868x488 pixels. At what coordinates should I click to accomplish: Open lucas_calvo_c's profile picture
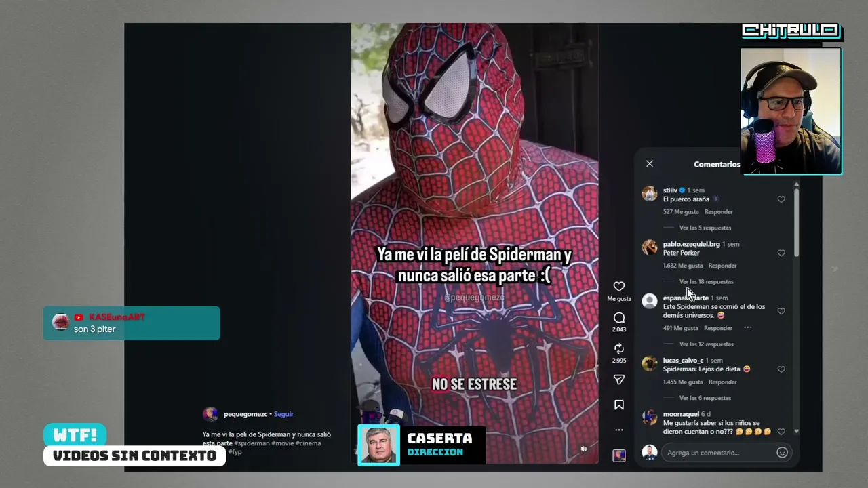(650, 364)
